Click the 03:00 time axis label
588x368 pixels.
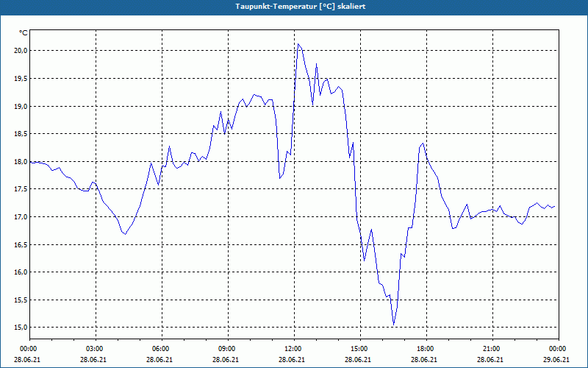point(96,349)
